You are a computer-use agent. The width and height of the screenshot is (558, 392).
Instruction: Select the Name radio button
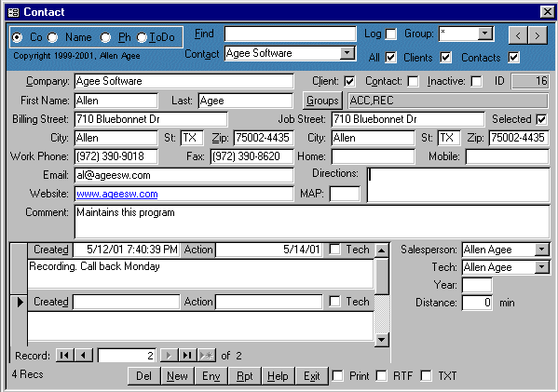[x=53, y=37]
